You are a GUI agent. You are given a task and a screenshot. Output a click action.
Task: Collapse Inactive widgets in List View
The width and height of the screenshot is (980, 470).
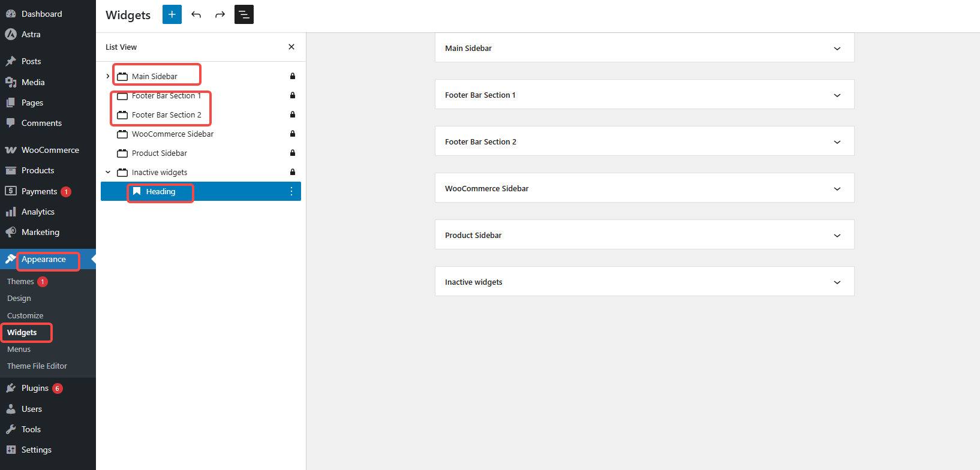coord(108,172)
